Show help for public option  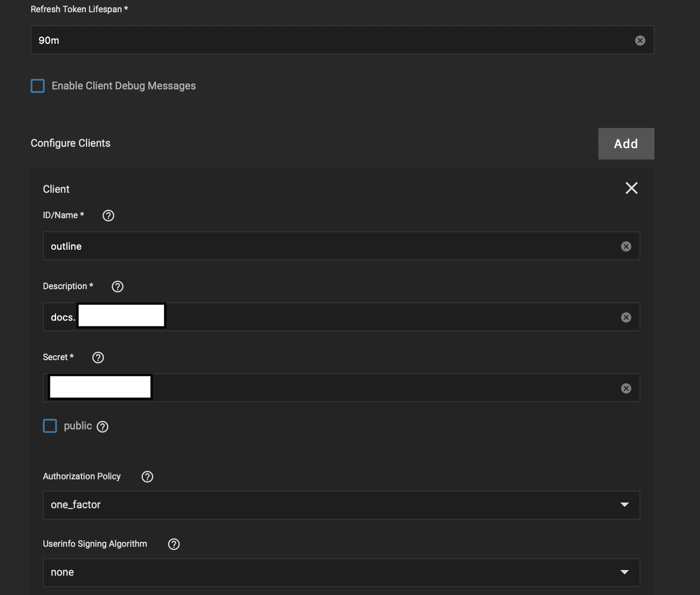103,427
